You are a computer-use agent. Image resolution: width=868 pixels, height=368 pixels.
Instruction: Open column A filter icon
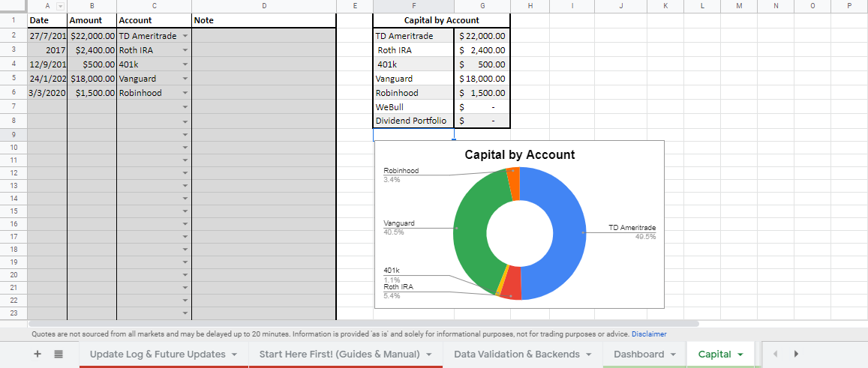point(60,6)
